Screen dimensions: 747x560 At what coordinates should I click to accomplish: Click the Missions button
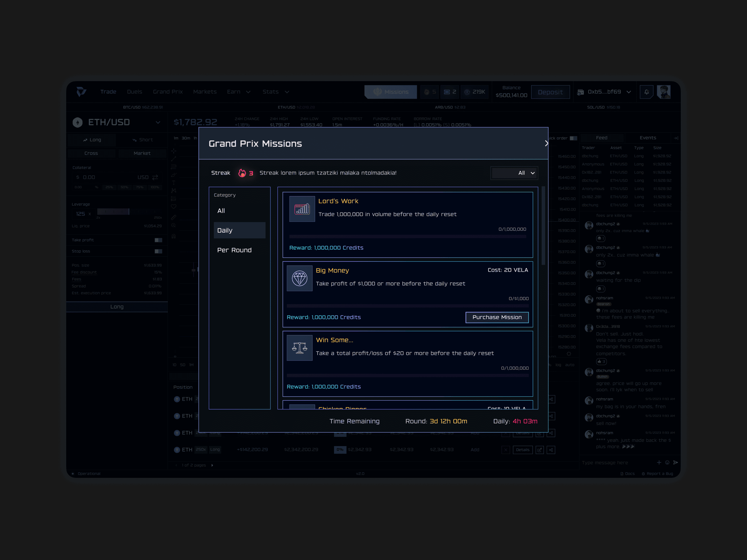(x=390, y=92)
